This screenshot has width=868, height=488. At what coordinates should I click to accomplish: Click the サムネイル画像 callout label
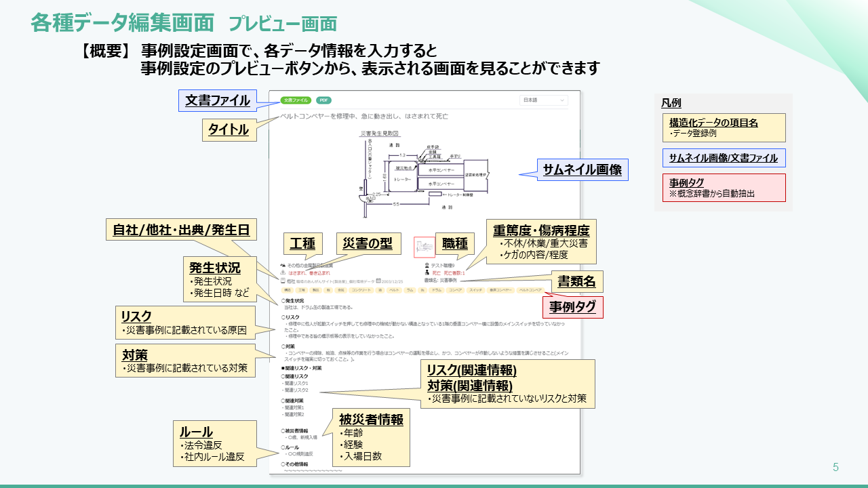tap(582, 169)
